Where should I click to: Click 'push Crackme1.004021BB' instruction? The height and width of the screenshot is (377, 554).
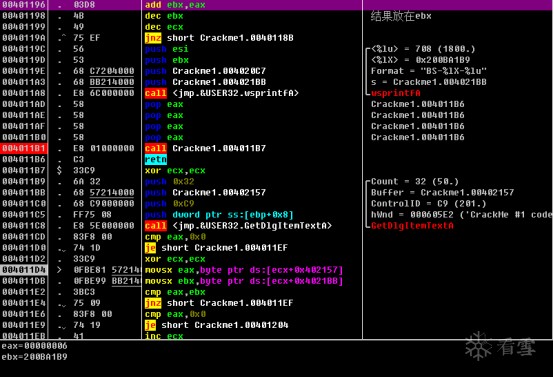pos(205,82)
